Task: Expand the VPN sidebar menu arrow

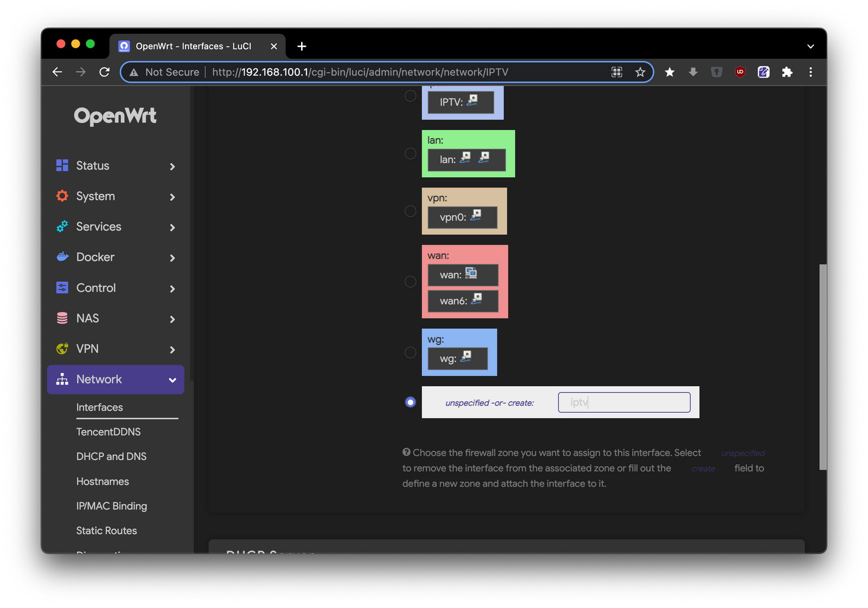Action: (173, 350)
